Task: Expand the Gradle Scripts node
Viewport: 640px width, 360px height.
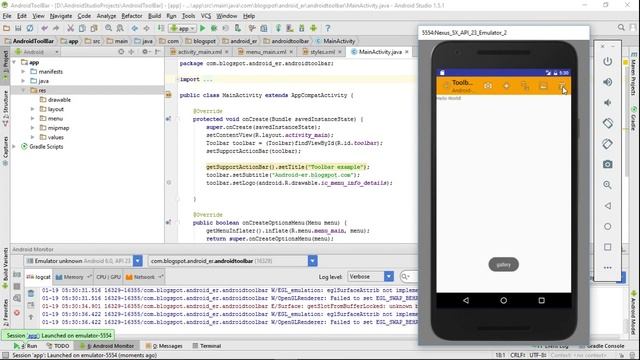Action: click(14, 147)
